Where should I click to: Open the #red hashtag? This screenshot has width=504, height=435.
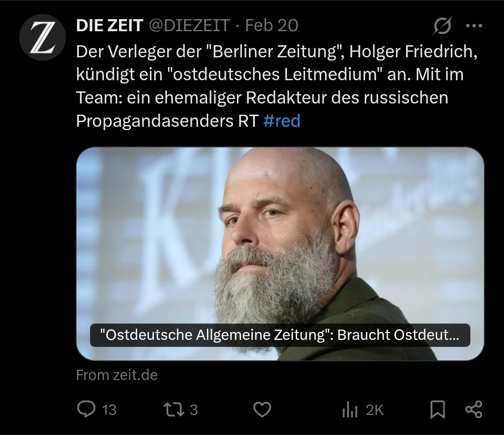281,121
